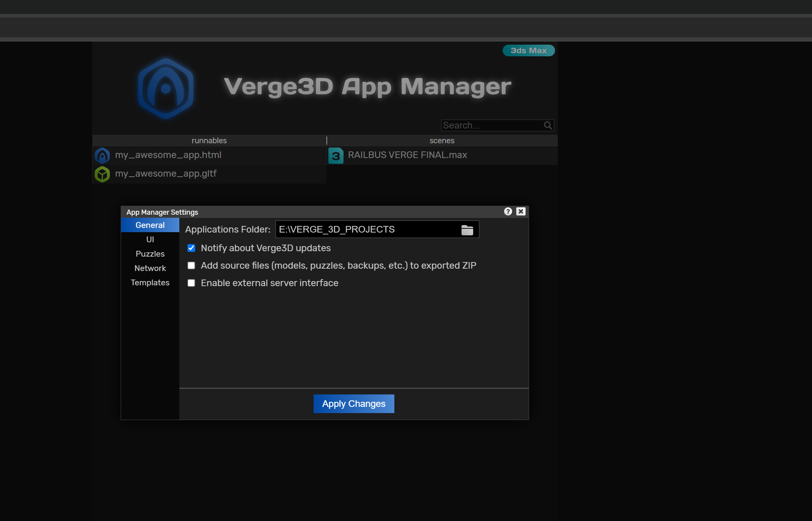Enable adding source files to exported ZIP
The height and width of the screenshot is (521, 812).
(x=191, y=266)
